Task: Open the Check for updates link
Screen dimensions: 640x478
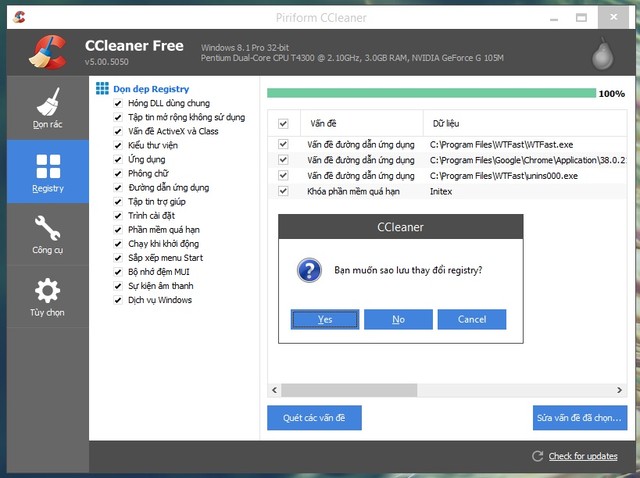Action: click(x=583, y=456)
